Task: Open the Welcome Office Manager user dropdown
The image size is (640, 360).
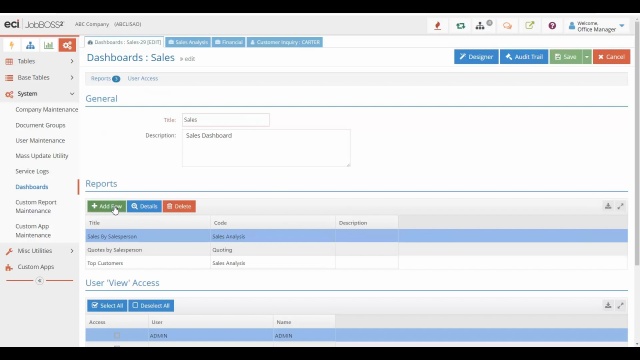Action: pos(596,26)
